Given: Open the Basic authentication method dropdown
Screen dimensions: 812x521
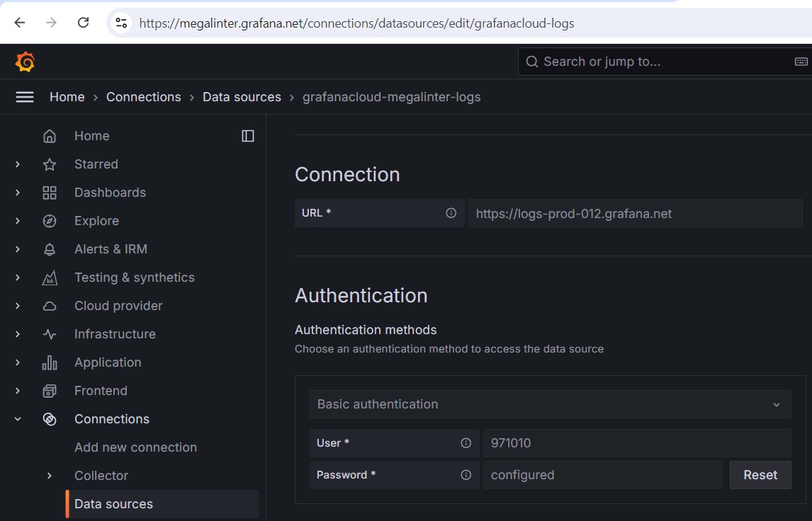Looking at the screenshot, I should coord(550,404).
